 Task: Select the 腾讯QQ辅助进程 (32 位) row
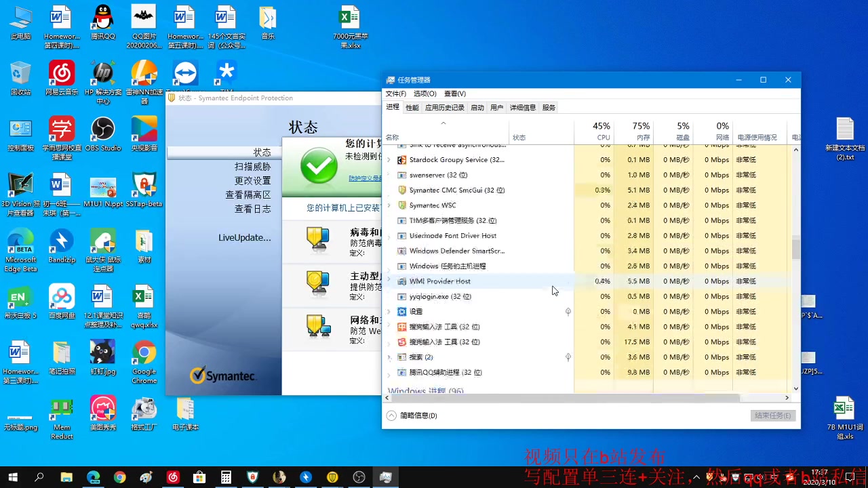point(587,372)
